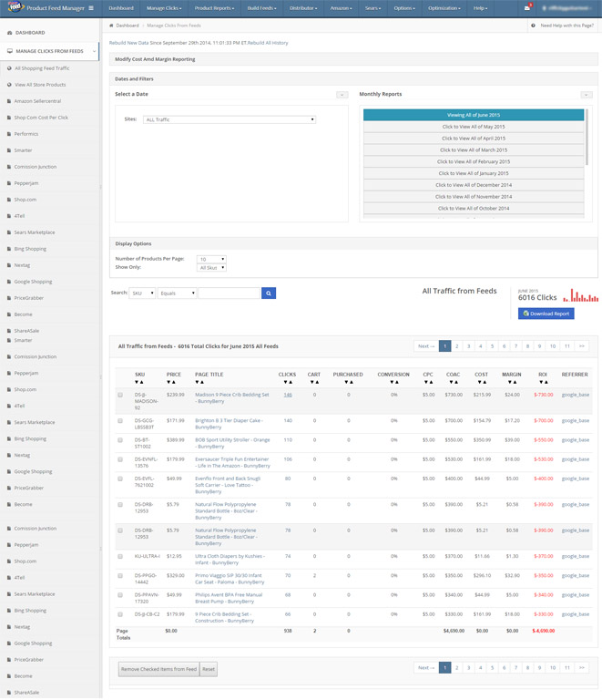Open the Show Only 'All Skus' dropdown
Screen dimensions: 602x700
click(x=211, y=267)
